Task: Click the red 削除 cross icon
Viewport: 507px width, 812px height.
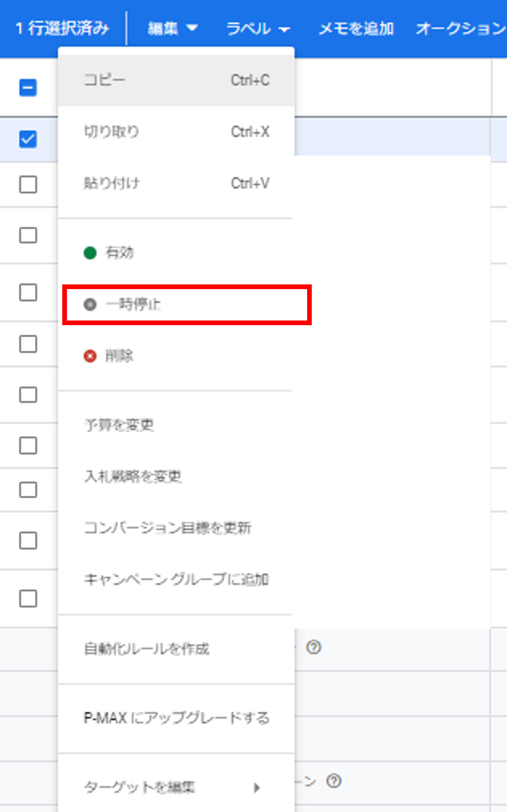Action: click(90, 356)
